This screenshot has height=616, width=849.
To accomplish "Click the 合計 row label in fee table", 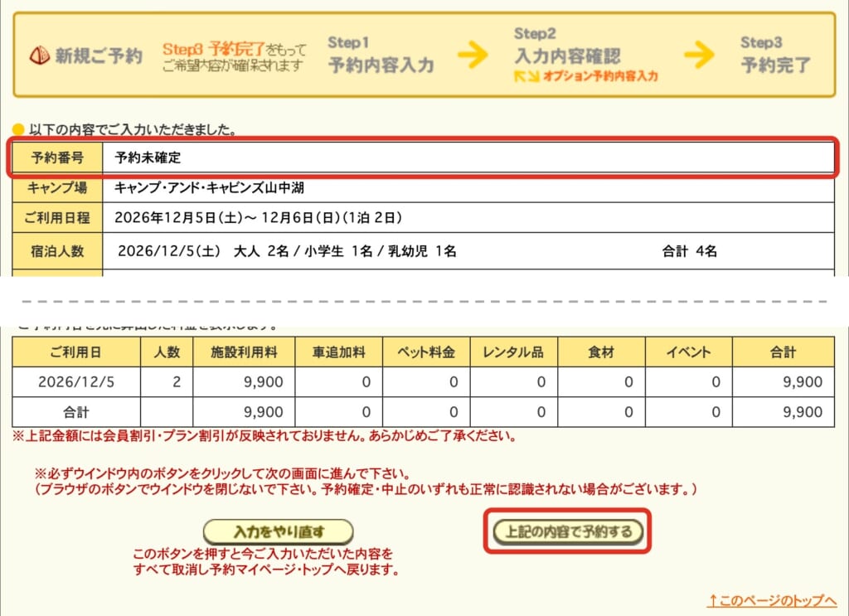I will click(x=76, y=412).
